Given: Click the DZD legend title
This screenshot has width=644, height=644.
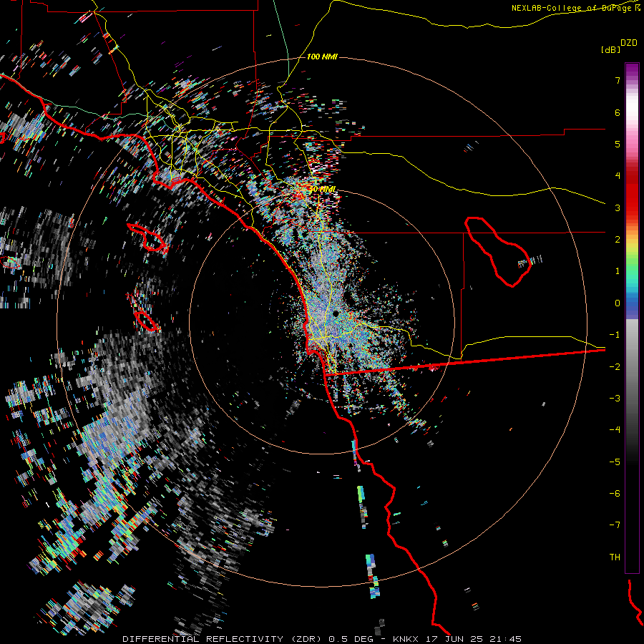Looking at the screenshot, I should click(x=629, y=43).
